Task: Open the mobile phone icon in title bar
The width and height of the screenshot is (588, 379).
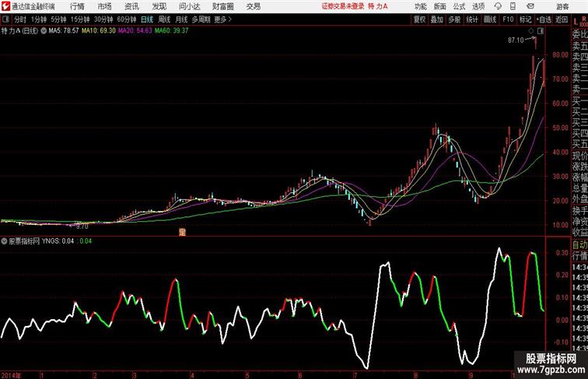Action: (513, 6)
